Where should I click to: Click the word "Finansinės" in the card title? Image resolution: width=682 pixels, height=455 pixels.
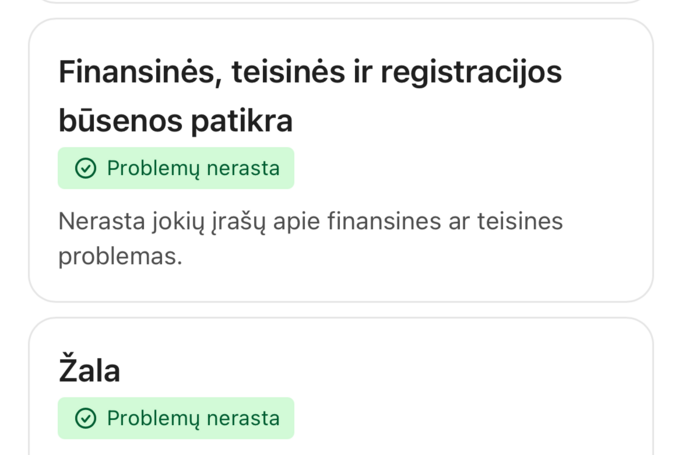tap(138, 72)
